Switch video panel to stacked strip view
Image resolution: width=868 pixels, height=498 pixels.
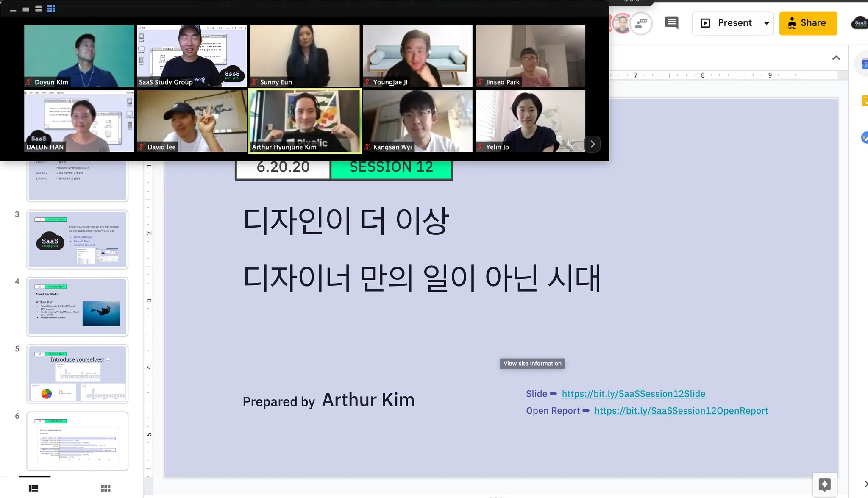pos(39,9)
